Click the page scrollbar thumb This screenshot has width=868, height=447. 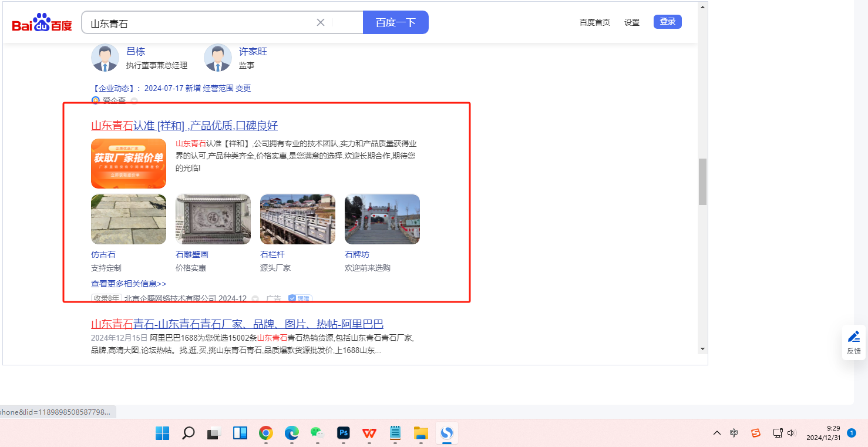(x=702, y=182)
